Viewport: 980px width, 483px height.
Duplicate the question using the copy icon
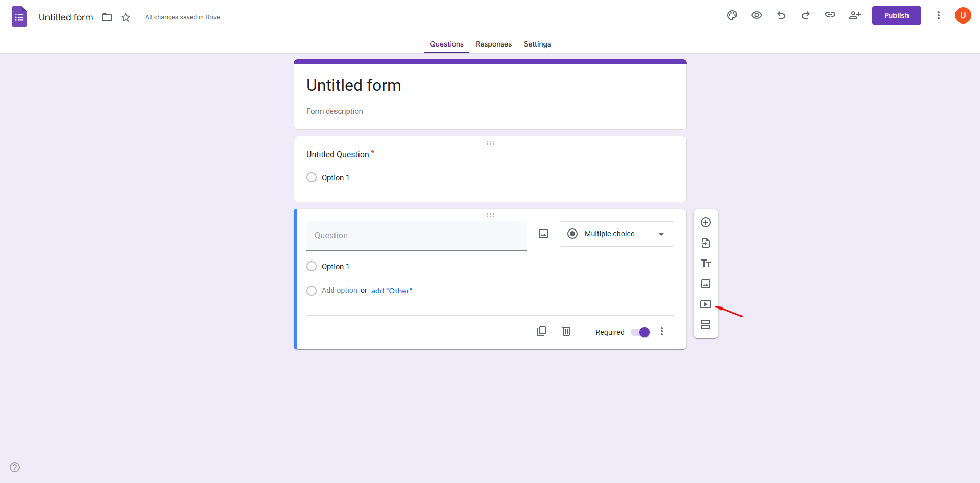[x=541, y=331]
